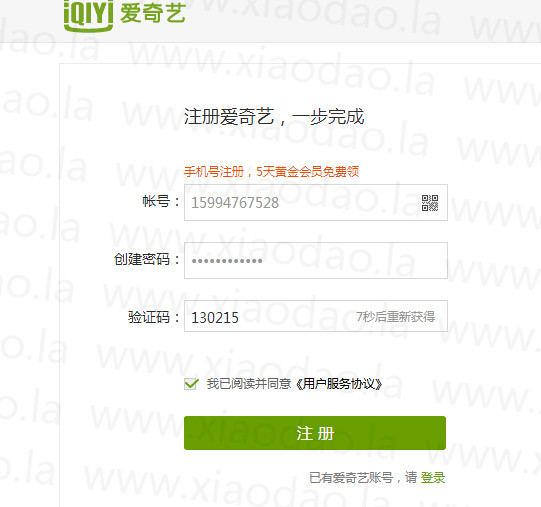Click the green 注册 button
Screen dimensions: 541x507
[x=315, y=433]
